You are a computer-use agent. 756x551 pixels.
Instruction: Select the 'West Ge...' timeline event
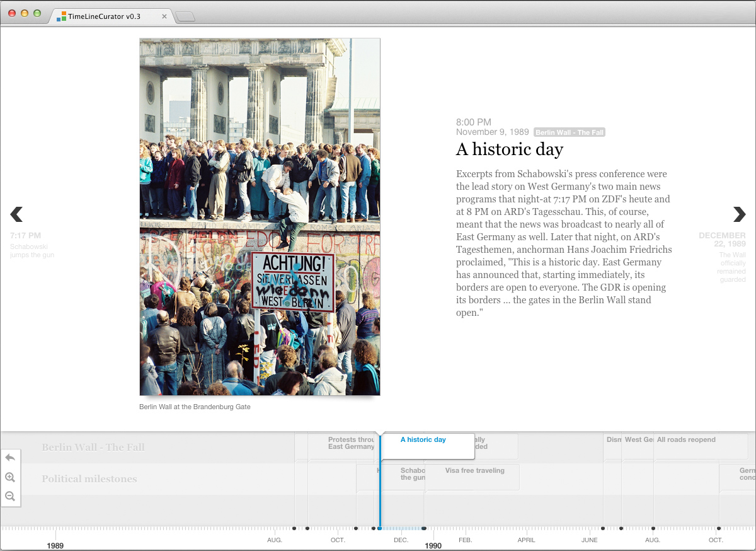[x=638, y=440]
